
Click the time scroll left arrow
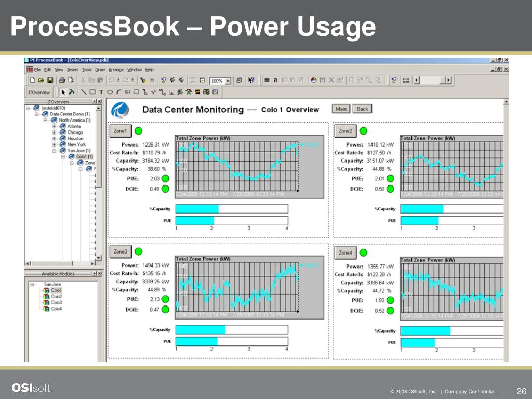click(x=417, y=81)
